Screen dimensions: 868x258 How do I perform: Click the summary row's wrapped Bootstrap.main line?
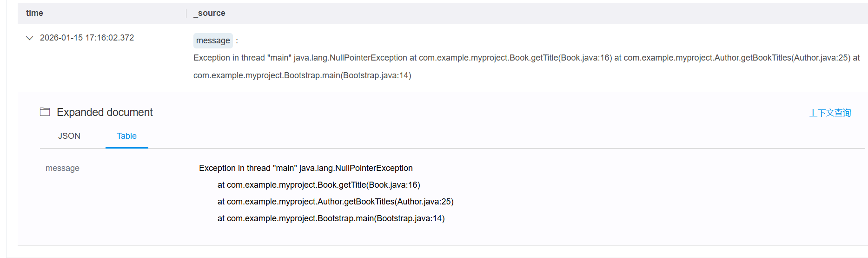(x=302, y=75)
